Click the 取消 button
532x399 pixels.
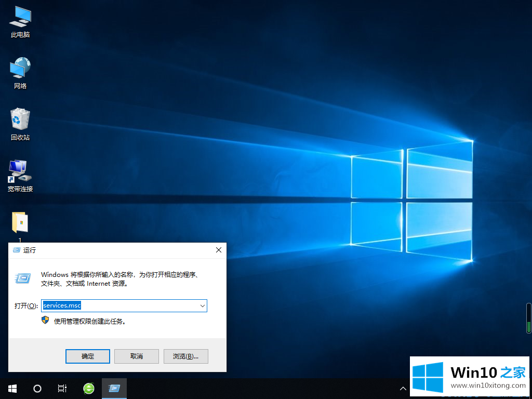[x=136, y=356]
